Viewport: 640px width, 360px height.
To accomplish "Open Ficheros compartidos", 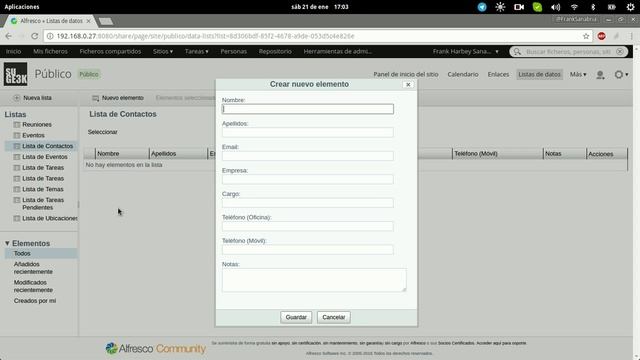I will 110,51.
